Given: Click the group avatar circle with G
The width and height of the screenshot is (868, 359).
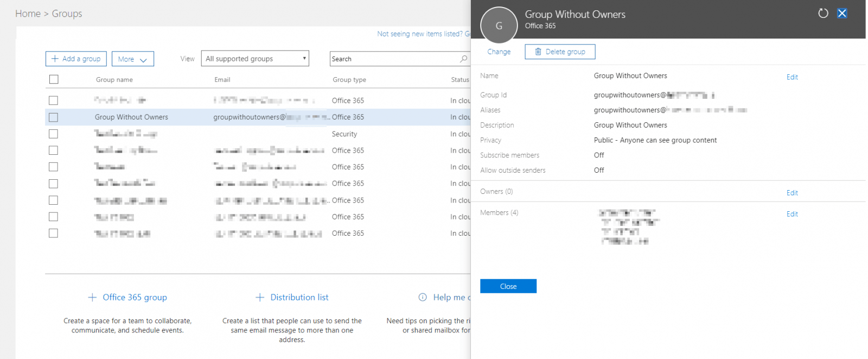Looking at the screenshot, I should (499, 25).
